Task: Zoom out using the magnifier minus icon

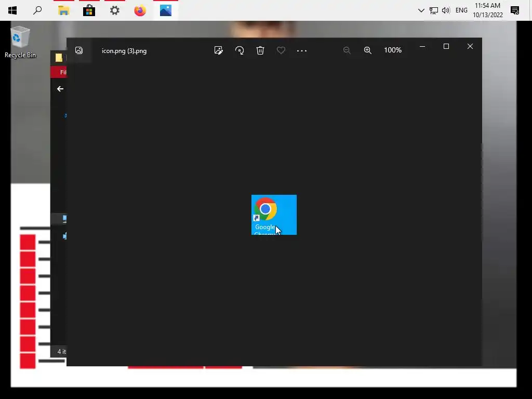Action: tap(347, 50)
